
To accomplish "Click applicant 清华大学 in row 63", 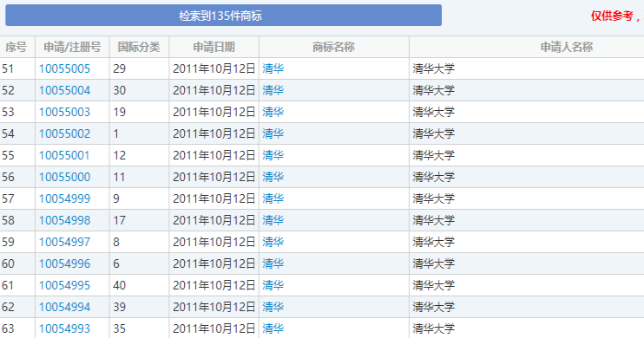I will (434, 328).
